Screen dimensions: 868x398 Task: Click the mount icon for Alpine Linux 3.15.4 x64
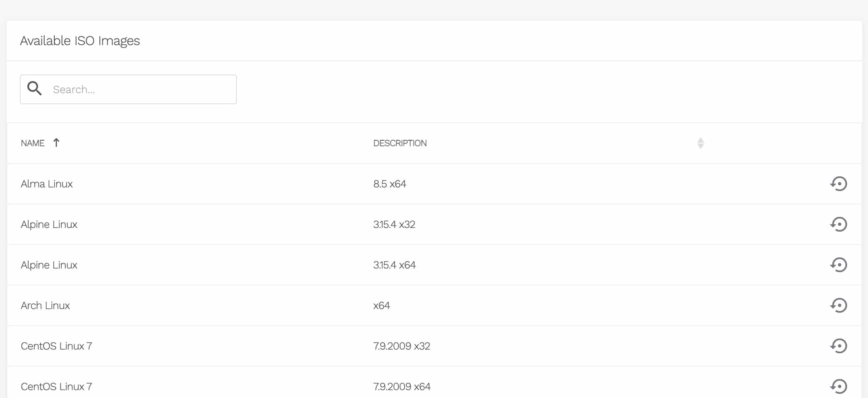[838, 265]
